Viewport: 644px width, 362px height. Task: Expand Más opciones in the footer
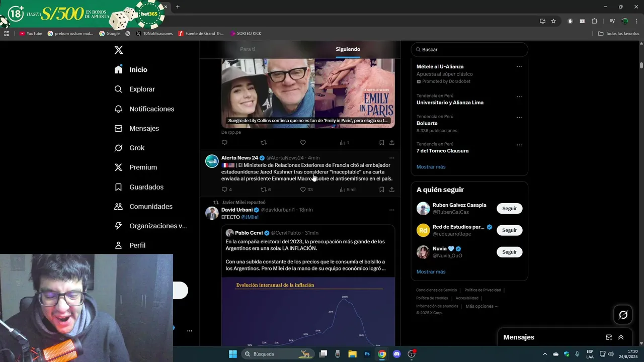pyautogui.click(x=482, y=306)
